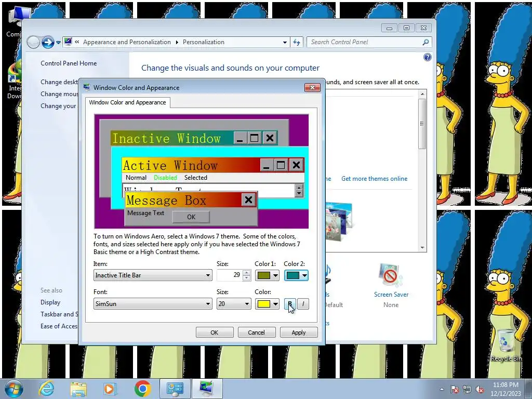This screenshot has height=399, width=532.
Task: Click the preview window scrollbar arrows
Action: click(299, 190)
